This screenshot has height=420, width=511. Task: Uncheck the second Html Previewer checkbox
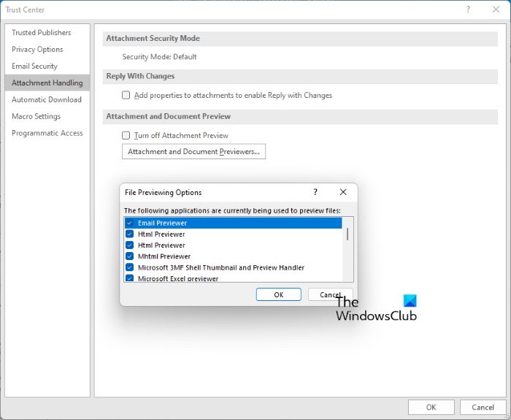[129, 245]
